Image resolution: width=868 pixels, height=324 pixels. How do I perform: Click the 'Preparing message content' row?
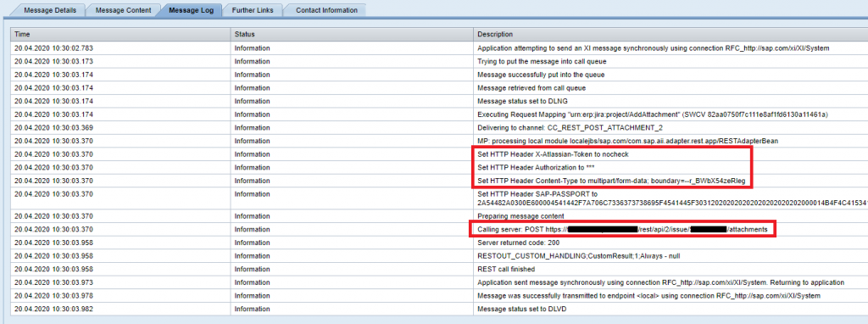(439, 216)
